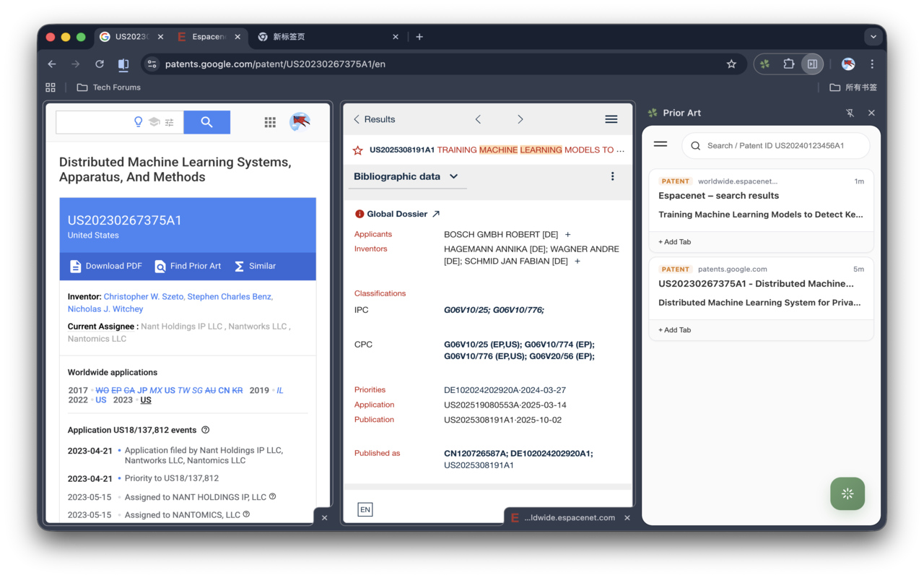
Task: Unpin the Prior Art side panel
Action: click(x=850, y=113)
